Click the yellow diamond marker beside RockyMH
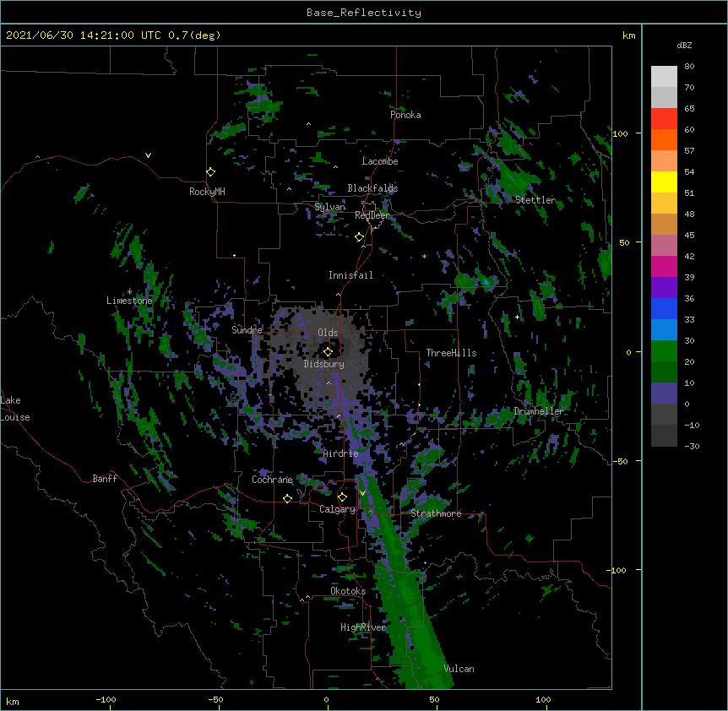728x711 pixels. coord(210,172)
